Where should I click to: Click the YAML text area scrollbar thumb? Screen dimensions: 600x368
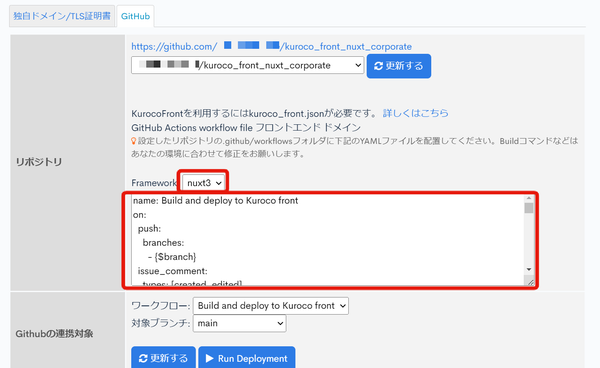click(529, 208)
